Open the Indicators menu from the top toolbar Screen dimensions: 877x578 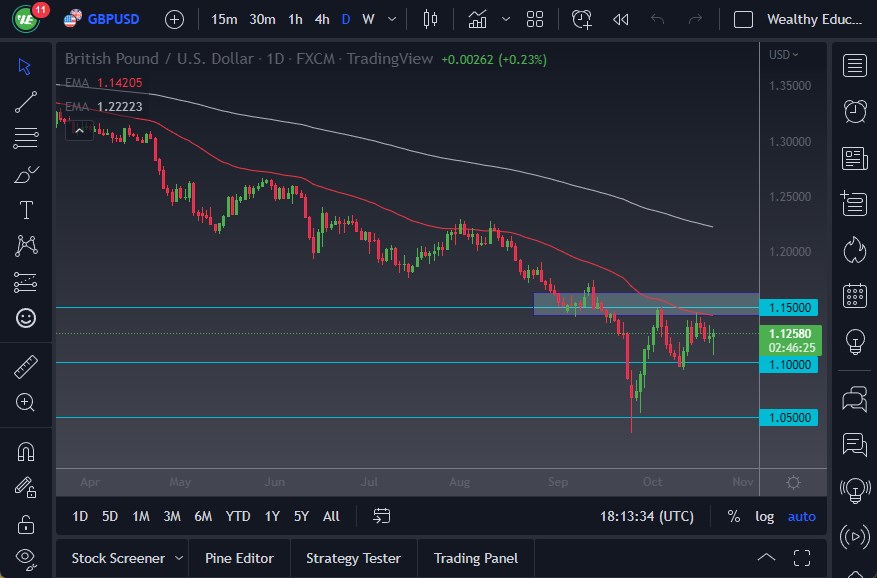pos(477,19)
